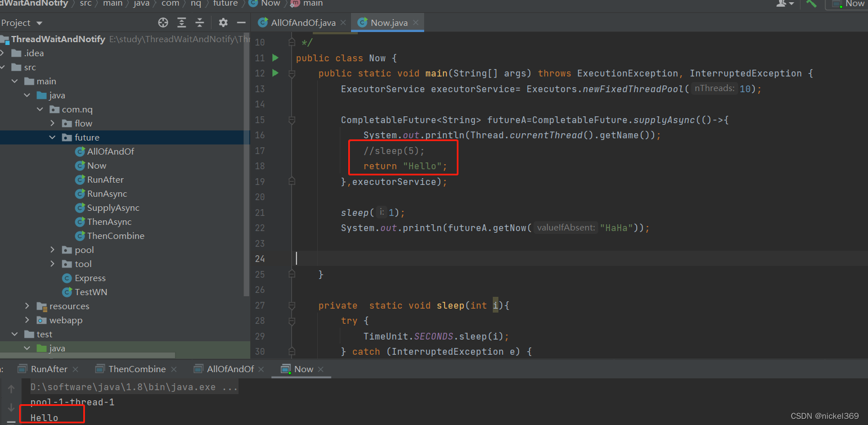The width and height of the screenshot is (868, 425).
Task: Click the green build hammer icon
Action: click(x=811, y=3)
